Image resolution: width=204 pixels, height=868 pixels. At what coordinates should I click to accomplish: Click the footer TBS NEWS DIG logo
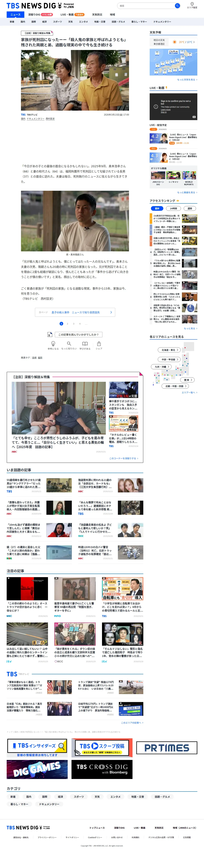(28, 828)
